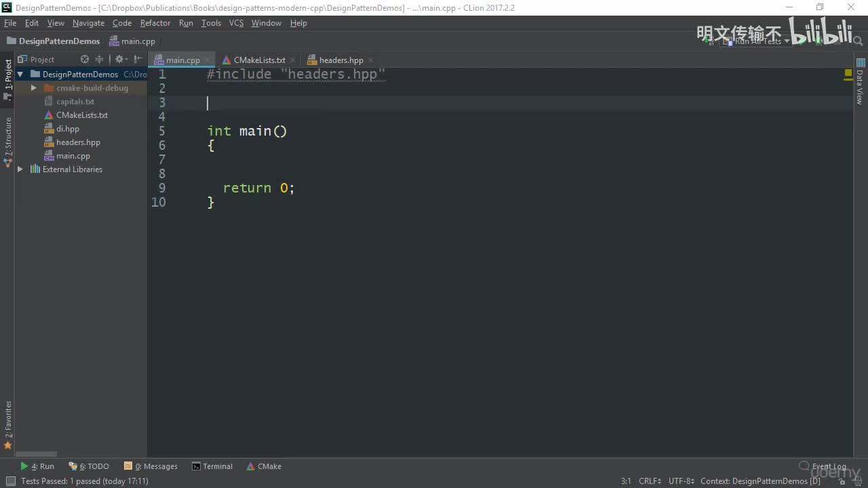Toggle the Structure side tab

coord(7,142)
